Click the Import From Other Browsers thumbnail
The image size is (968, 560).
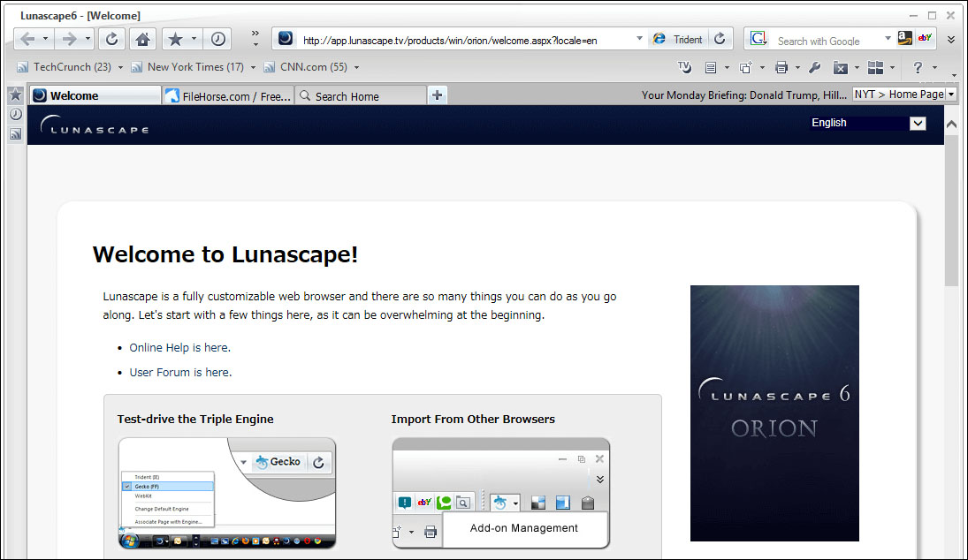501,494
